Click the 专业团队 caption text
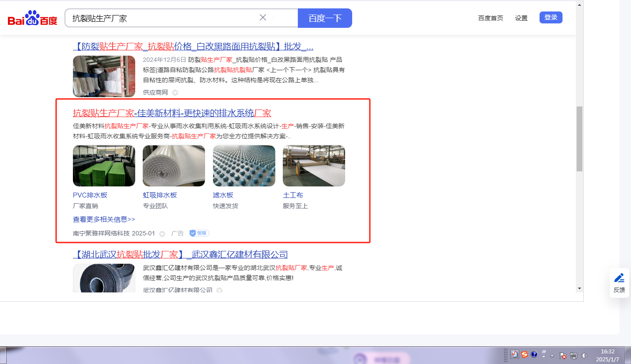This screenshot has height=364, width=631. tap(155, 206)
